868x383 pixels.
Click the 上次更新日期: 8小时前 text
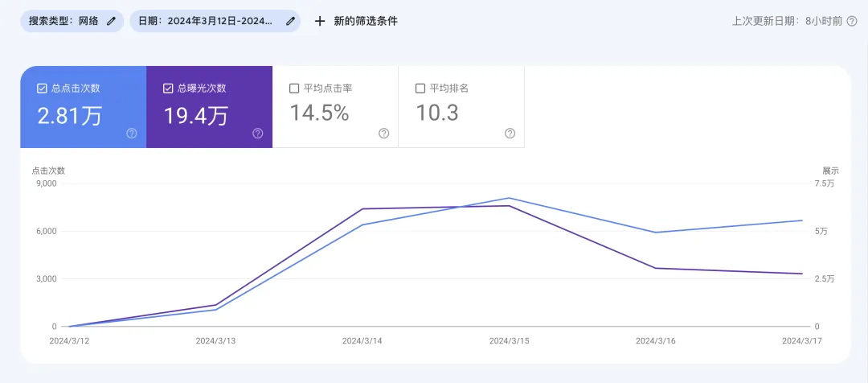[x=787, y=21]
